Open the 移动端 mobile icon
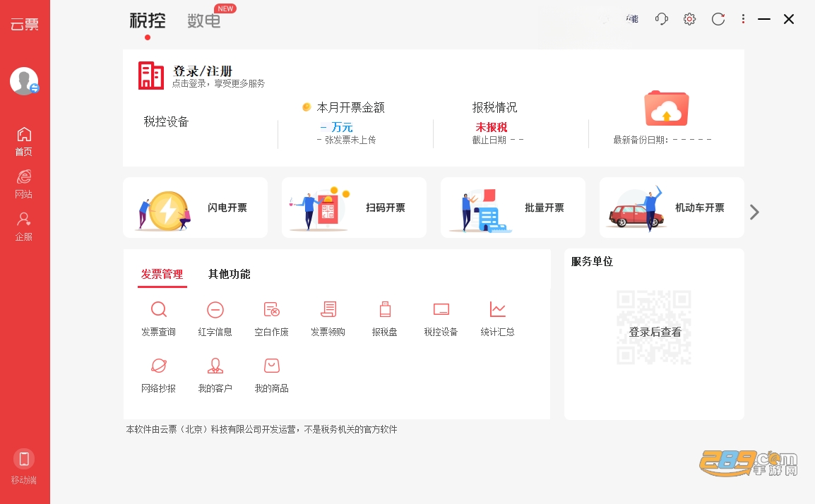815x504 pixels. tap(24, 467)
